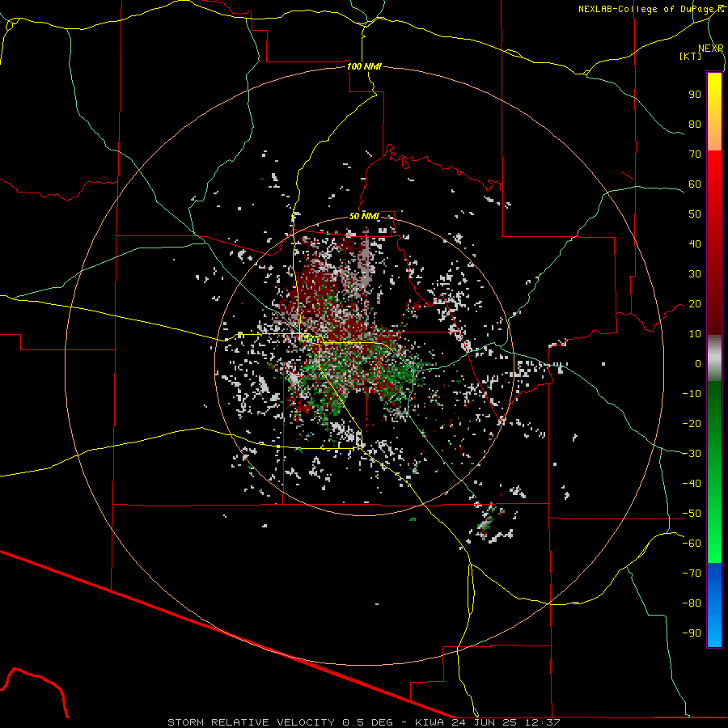This screenshot has height=728, width=728.
Task: Click the 40 value on velocity scale
Action: pos(695,243)
